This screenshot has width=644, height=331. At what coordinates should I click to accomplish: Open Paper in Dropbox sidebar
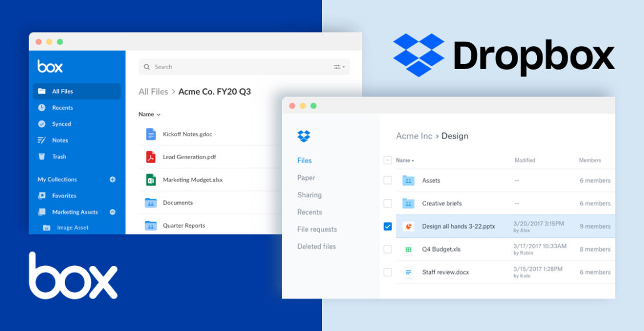click(x=306, y=177)
